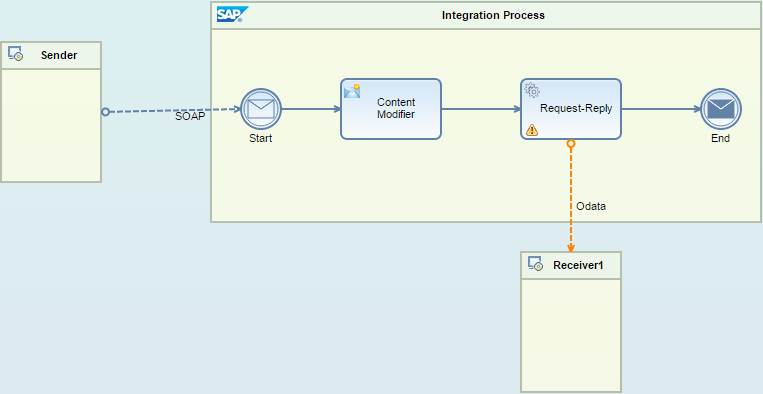Click the Request-Reply warning triangle icon
This screenshot has height=394, width=763.
[532, 130]
